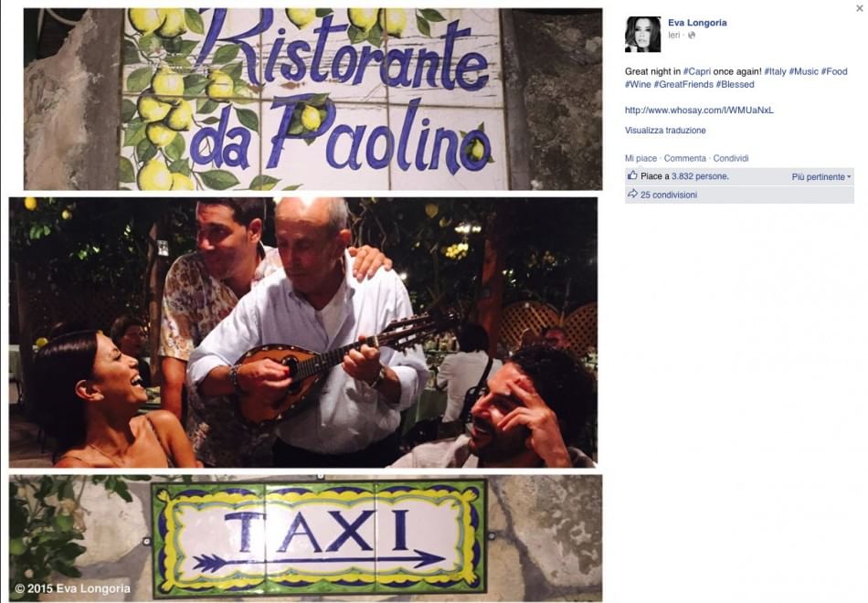Follow the whosay.com link
The height and width of the screenshot is (603, 868).
(x=699, y=111)
